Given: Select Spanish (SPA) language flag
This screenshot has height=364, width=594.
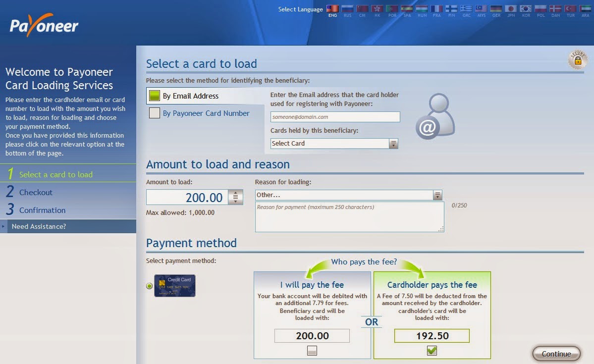Looking at the screenshot, I should point(407,9).
